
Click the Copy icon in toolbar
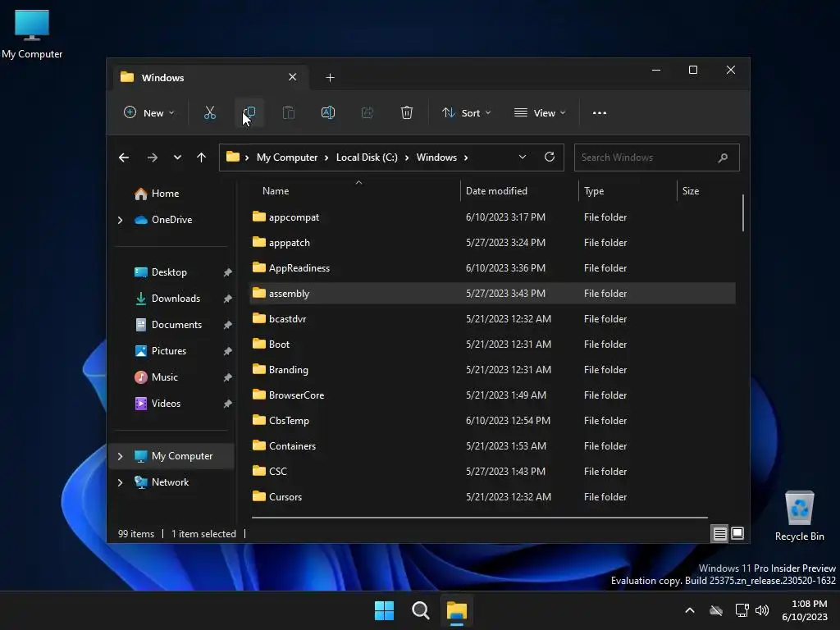point(249,113)
